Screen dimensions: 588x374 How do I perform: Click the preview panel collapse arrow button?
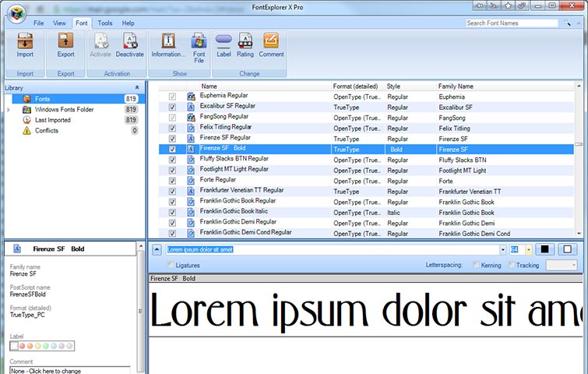point(157,249)
